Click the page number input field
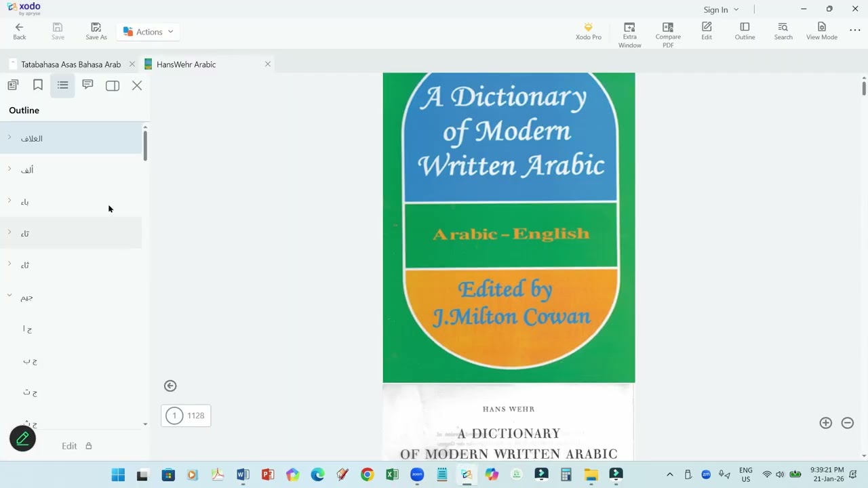Viewport: 868px width, 488px height. [x=174, y=415]
